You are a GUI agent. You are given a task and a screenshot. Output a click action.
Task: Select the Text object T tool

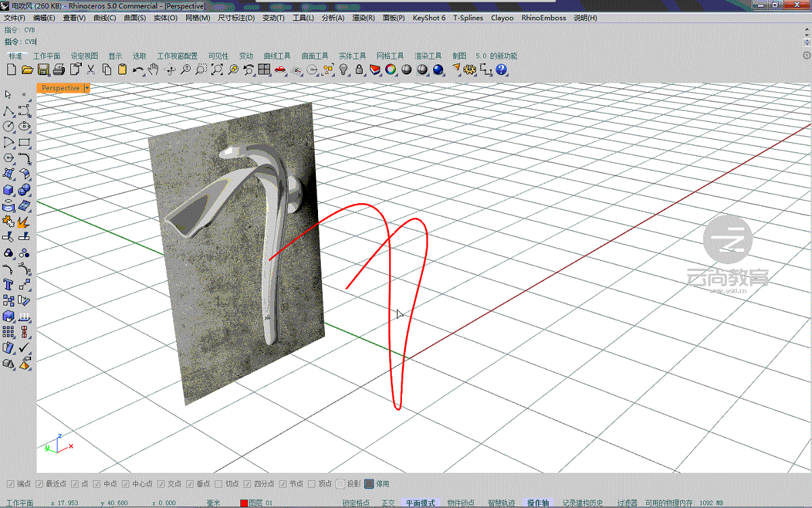click(x=8, y=283)
